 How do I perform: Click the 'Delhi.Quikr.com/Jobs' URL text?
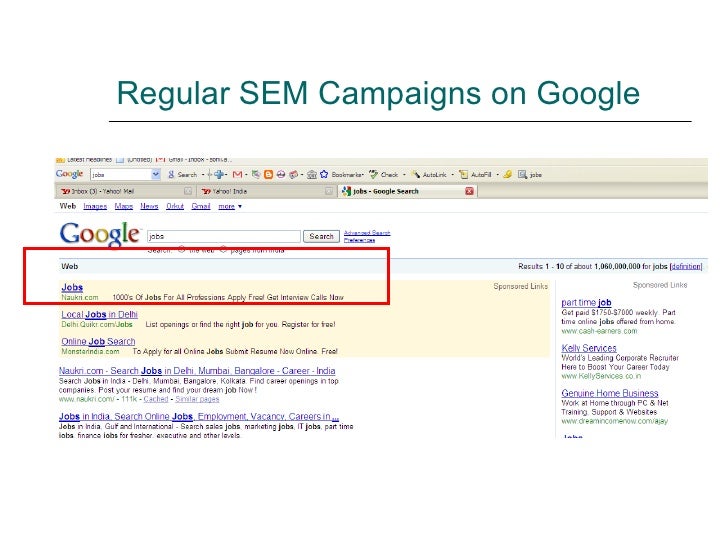pyautogui.click(x=97, y=325)
